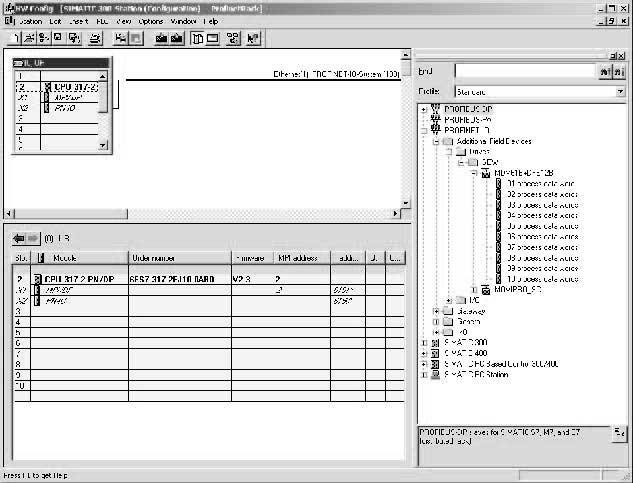Expand the SIMATIC 400 catalog node
This screenshot has width=633, height=483.
click(423, 353)
